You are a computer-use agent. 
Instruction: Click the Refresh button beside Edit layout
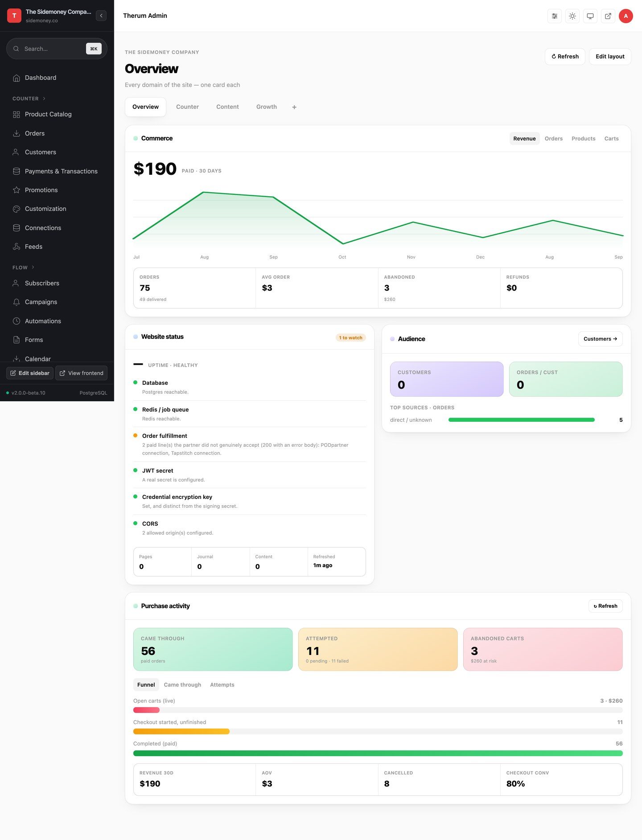click(565, 57)
